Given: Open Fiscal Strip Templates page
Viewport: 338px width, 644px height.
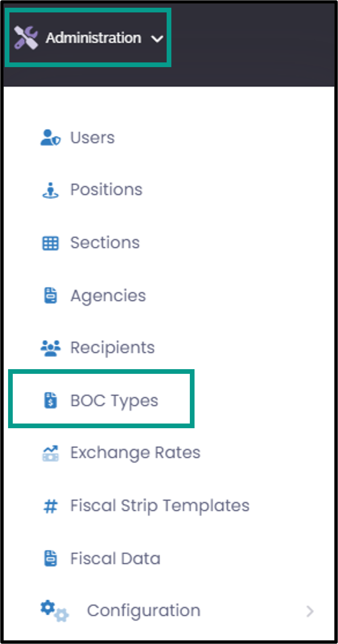Looking at the screenshot, I should point(160,506).
